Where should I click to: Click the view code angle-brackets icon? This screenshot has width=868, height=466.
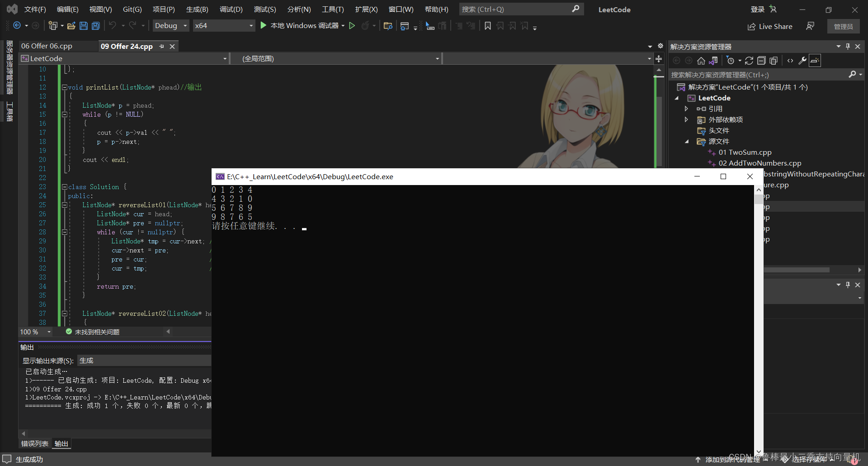pyautogui.click(x=790, y=61)
